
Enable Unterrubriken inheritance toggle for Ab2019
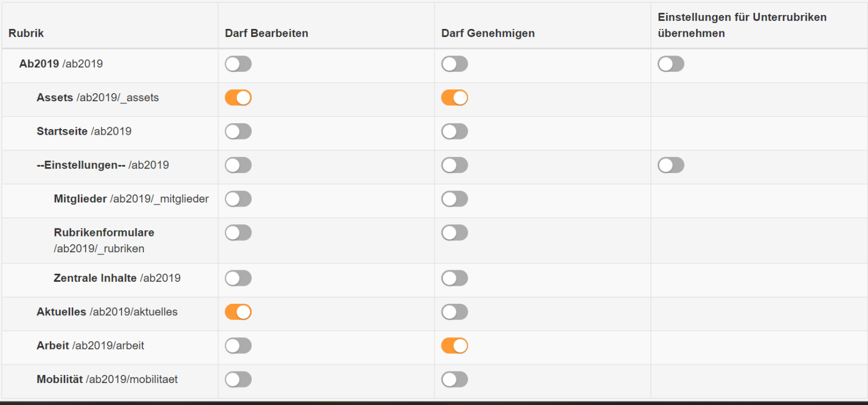tap(671, 64)
